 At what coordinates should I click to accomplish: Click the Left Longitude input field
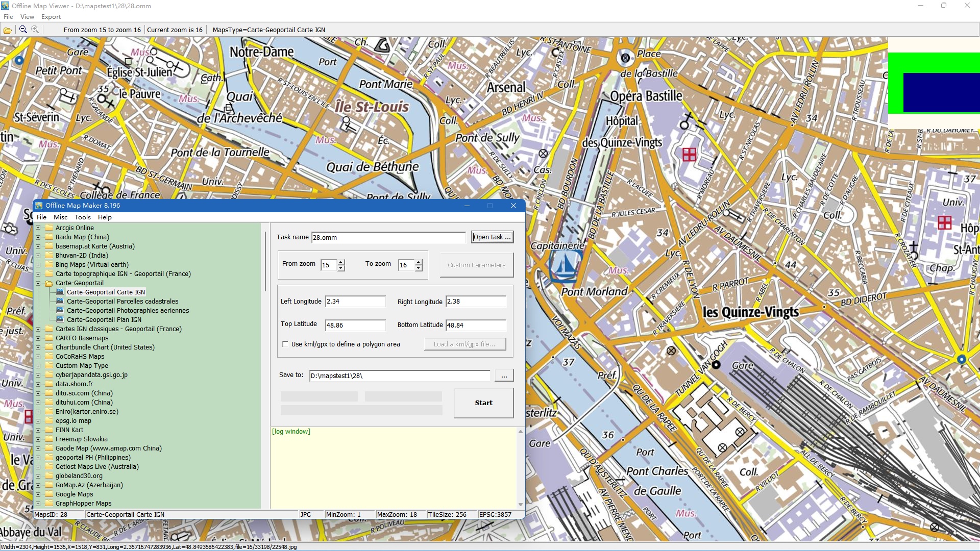[355, 302]
